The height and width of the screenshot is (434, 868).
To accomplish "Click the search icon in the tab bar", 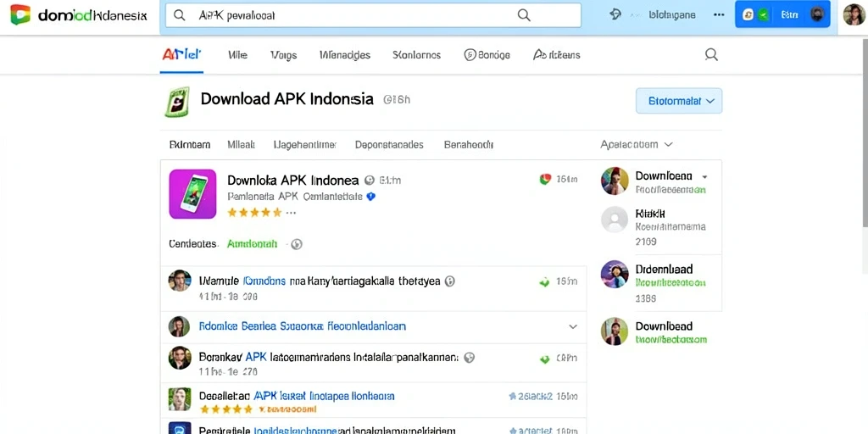I will (711, 54).
